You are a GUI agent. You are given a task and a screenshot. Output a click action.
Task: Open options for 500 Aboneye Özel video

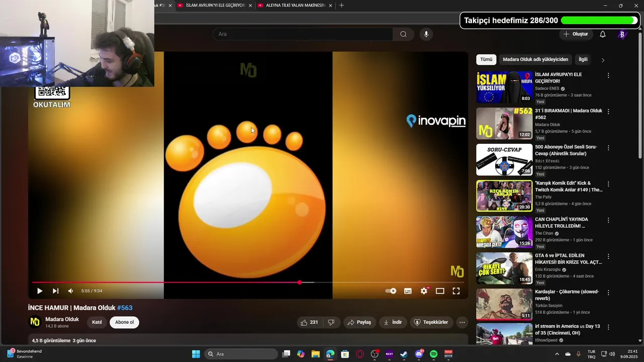pyautogui.click(x=608, y=148)
